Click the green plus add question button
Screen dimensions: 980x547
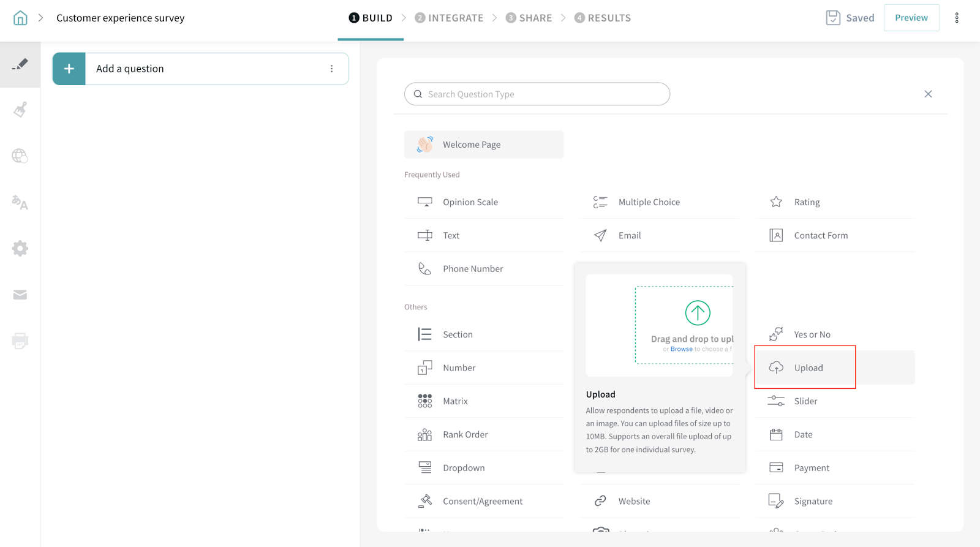tap(69, 69)
